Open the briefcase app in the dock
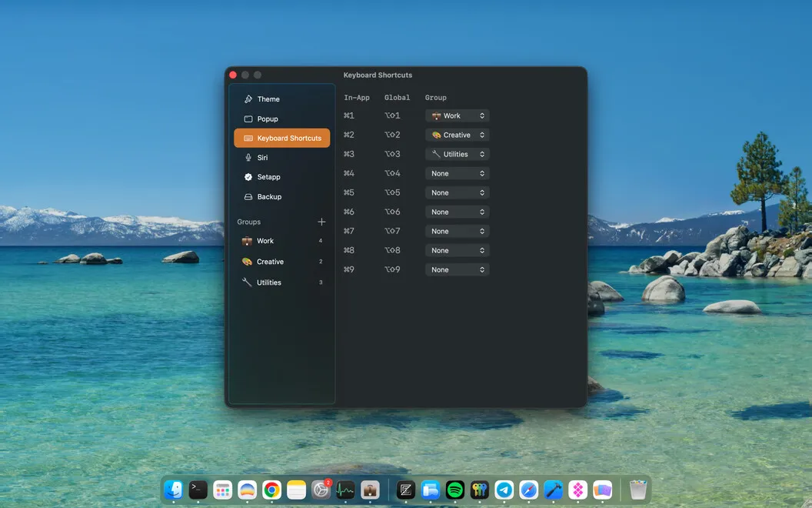This screenshot has height=508, width=812. coord(371,490)
